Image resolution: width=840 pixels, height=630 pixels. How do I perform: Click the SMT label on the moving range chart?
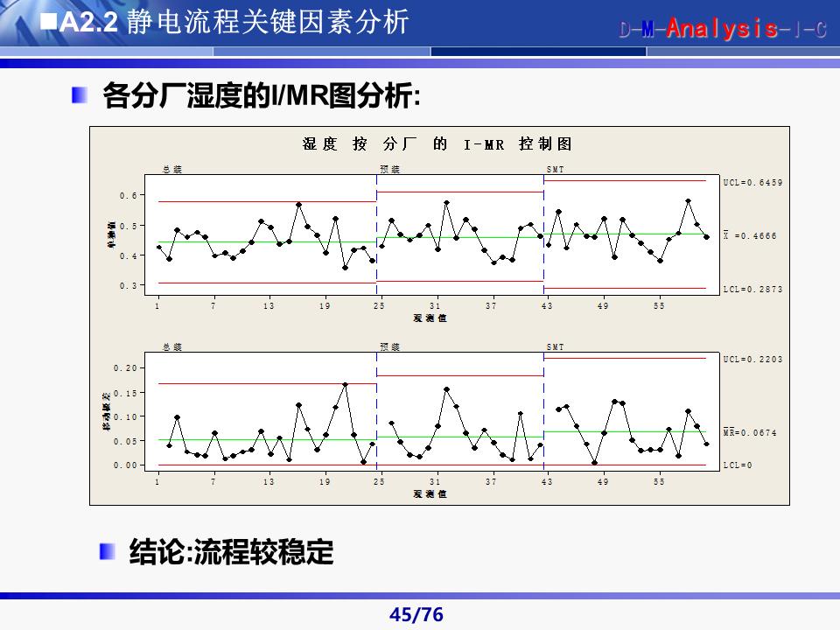pyautogui.click(x=553, y=346)
